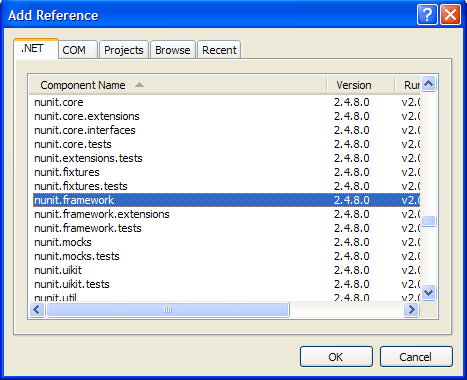Screen dimensions: 467x380
Task: Click version cell of nunit.mocks row
Action: pyautogui.click(x=352, y=242)
